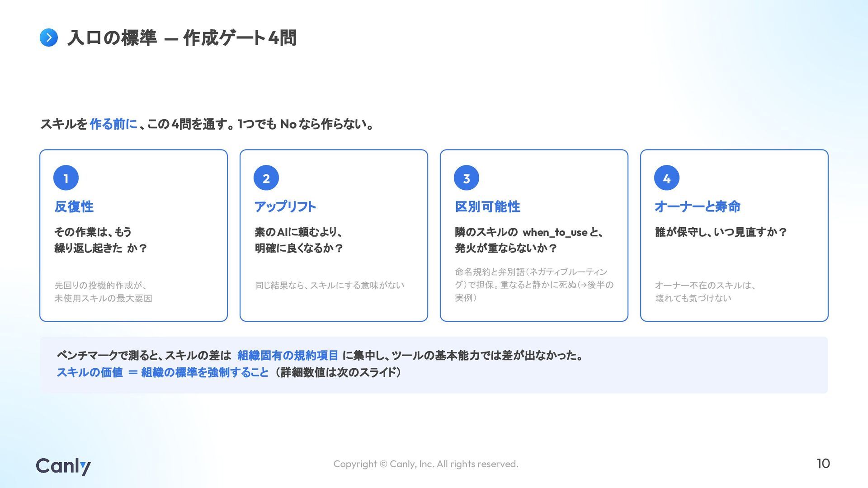Select the 区別可能性 card heading
This screenshot has width=868, height=488.
[487, 206]
